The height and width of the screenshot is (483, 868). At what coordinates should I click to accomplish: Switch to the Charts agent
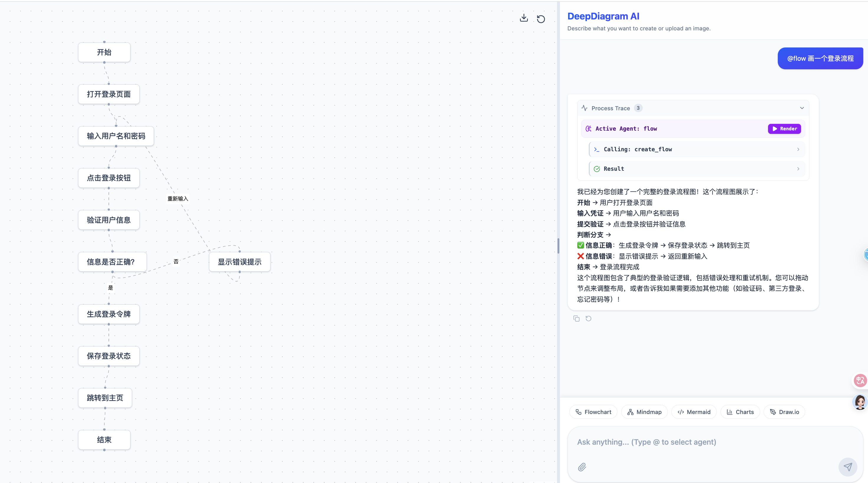coord(740,412)
